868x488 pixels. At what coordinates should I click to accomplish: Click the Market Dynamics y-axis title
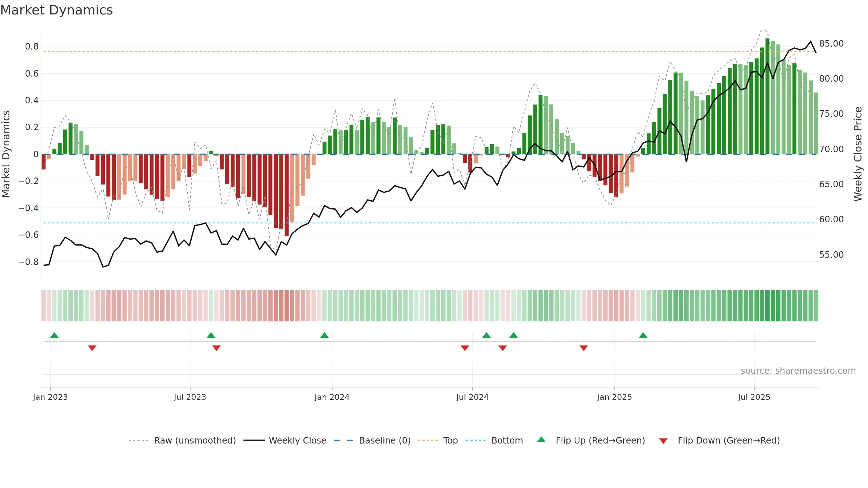(6, 154)
